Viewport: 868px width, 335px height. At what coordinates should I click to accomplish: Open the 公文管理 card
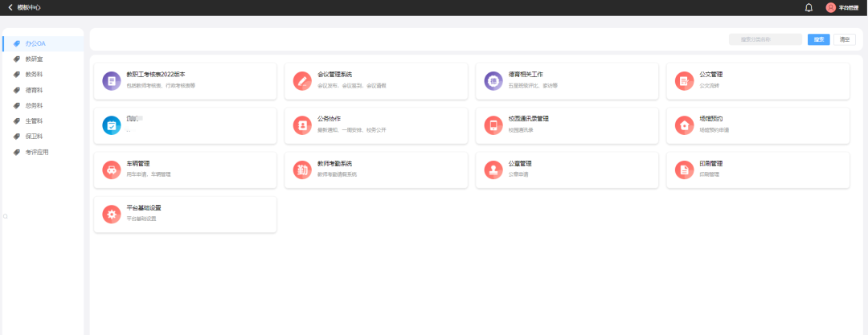pyautogui.click(x=757, y=81)
